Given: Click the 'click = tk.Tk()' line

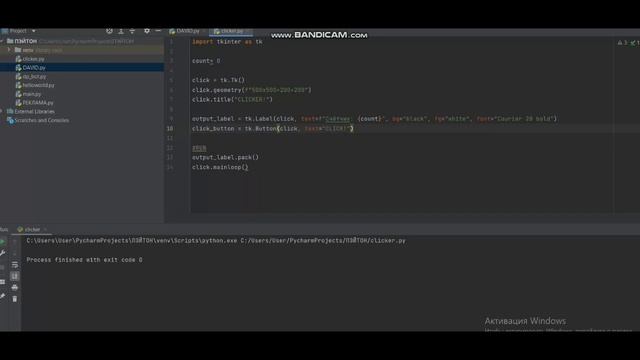Looking at the screenshot, I should coord(218,80).
